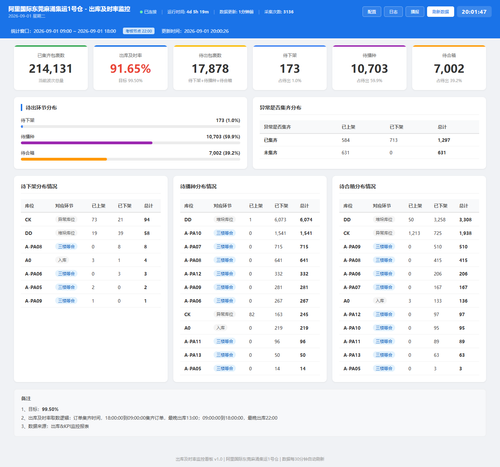Click the green connection status dot
Screen dimensions: 500x467
[141, 12]
